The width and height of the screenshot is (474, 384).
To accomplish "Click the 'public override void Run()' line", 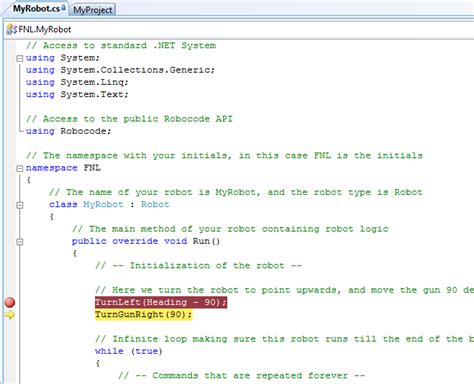I will (x=146, y=241).
